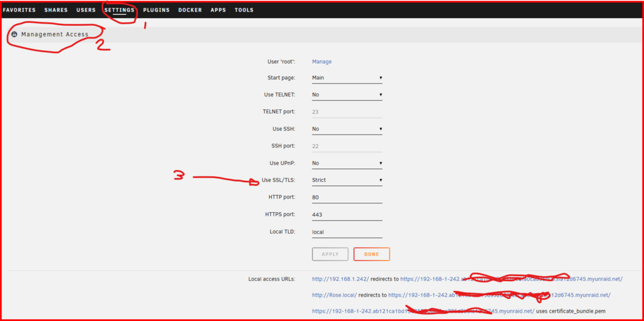Screen dimensions: 644x321
Task: Click the Local TLD input field
Action: click(347, 232)
